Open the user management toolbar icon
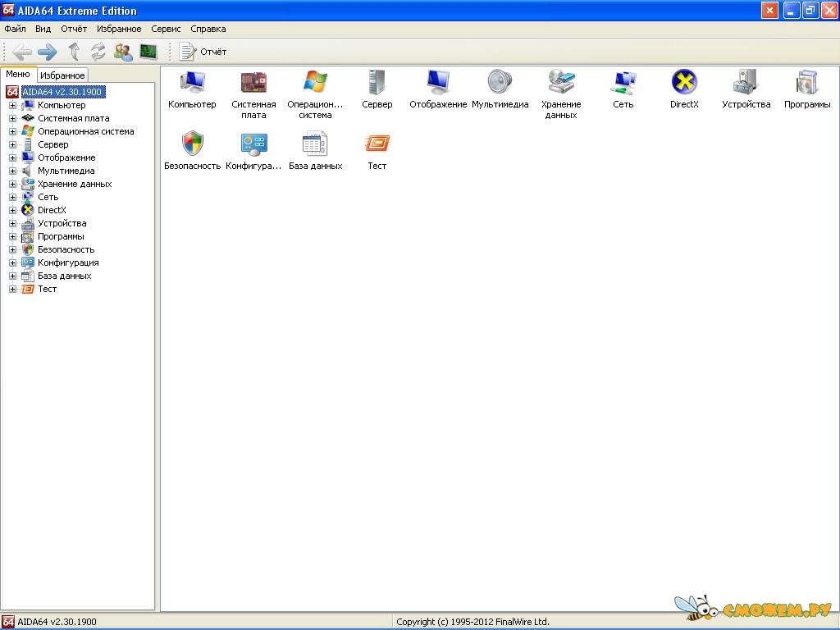This screenshot has height=630, width=840. (123, 52)
